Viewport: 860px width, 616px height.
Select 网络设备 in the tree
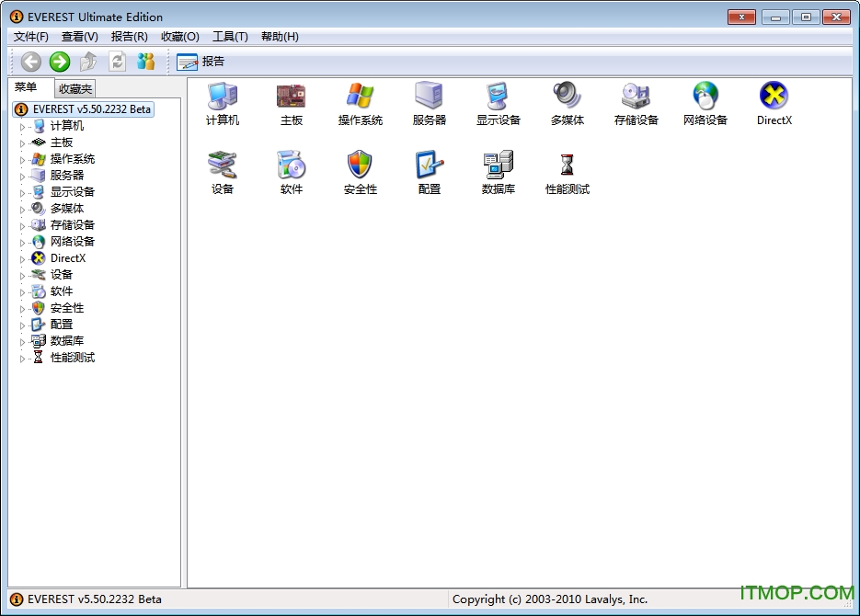point(73,241)
